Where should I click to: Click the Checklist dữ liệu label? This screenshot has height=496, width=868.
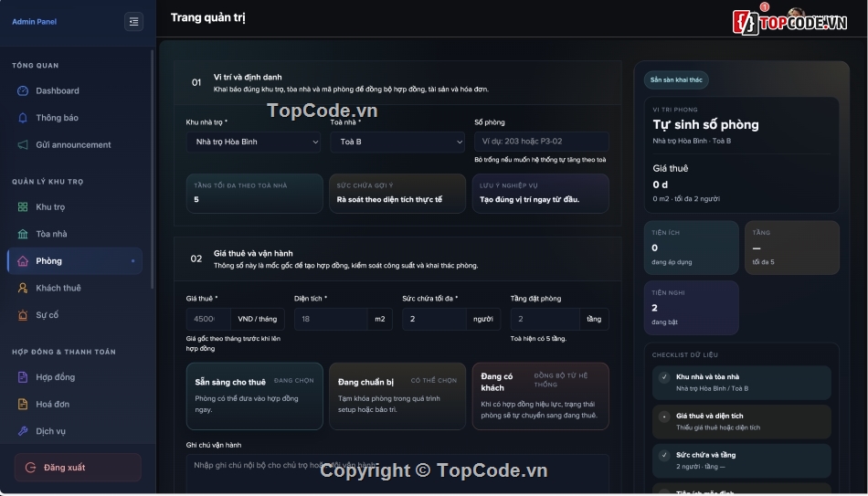point(684,355)
